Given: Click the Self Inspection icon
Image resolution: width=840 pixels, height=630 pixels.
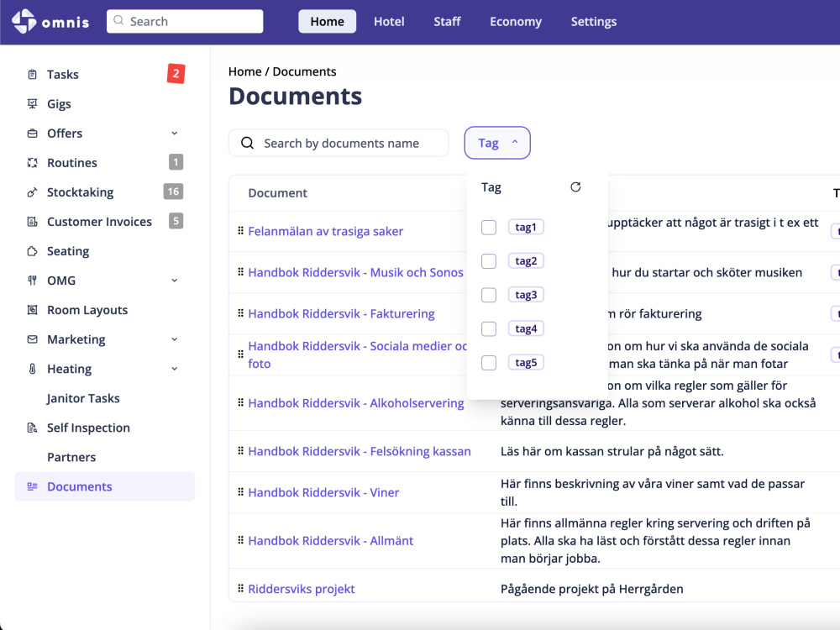Looking at the screenshot, I should click(32, 428).
